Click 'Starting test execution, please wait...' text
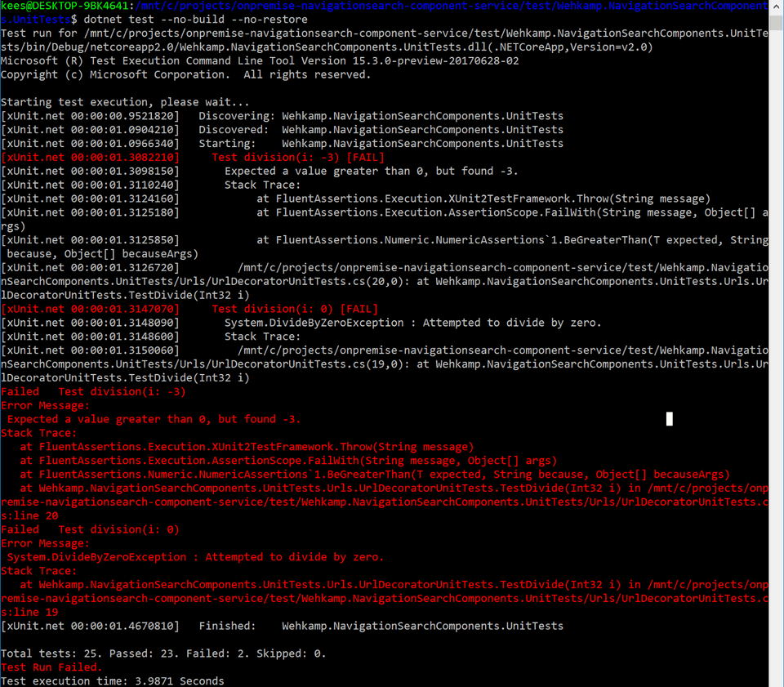 125,102
